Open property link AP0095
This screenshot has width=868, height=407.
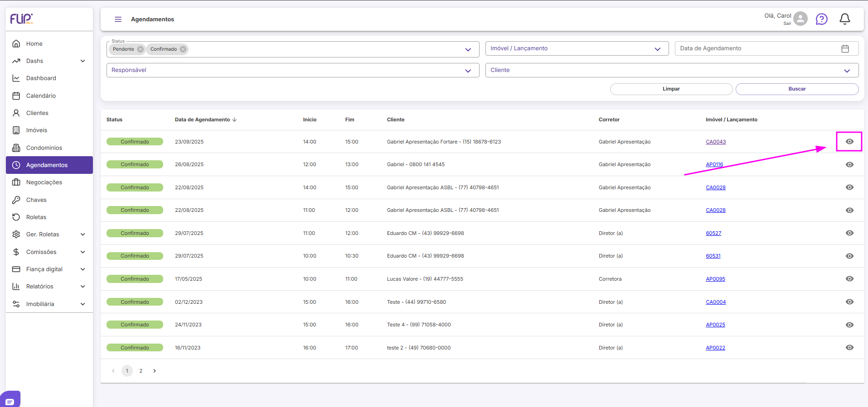pyautogui.click(x=715, y=279)
